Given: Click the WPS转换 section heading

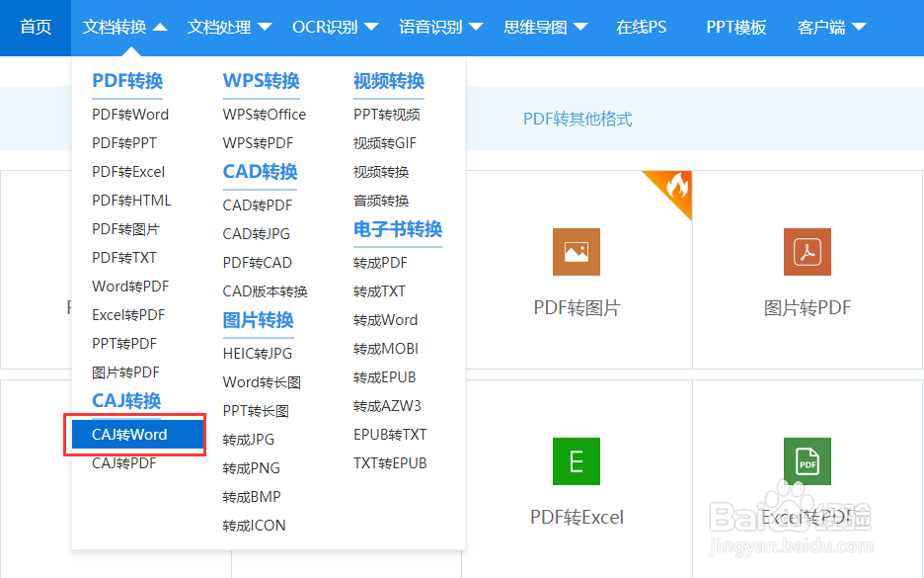Looking at the screenshot, I should (x=261, y=81).
